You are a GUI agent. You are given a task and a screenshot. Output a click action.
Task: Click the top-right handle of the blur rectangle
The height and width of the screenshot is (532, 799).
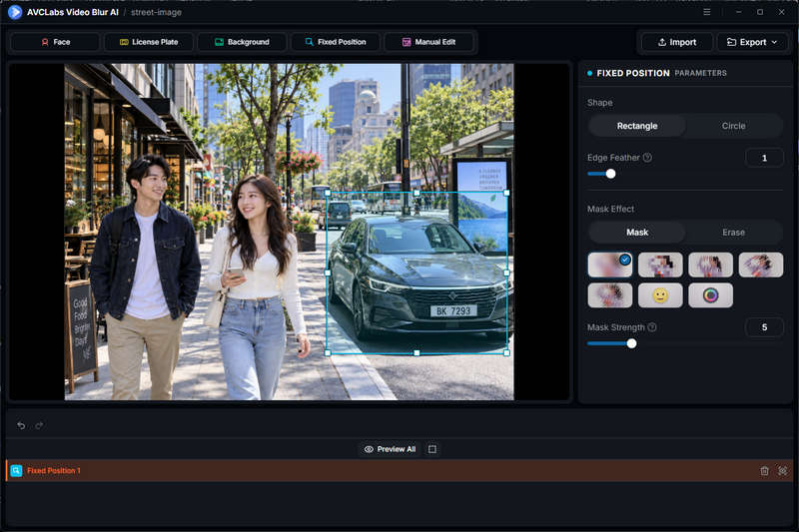click(506, 193)
